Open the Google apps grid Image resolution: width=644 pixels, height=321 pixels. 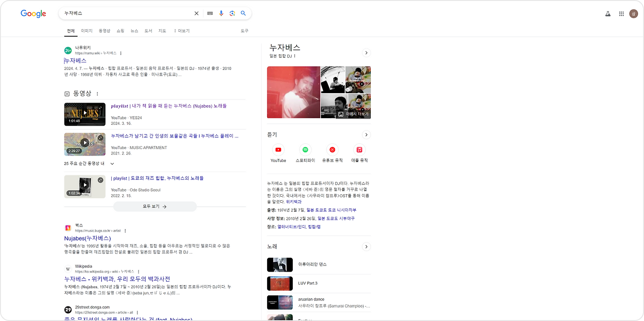[621, 14]
